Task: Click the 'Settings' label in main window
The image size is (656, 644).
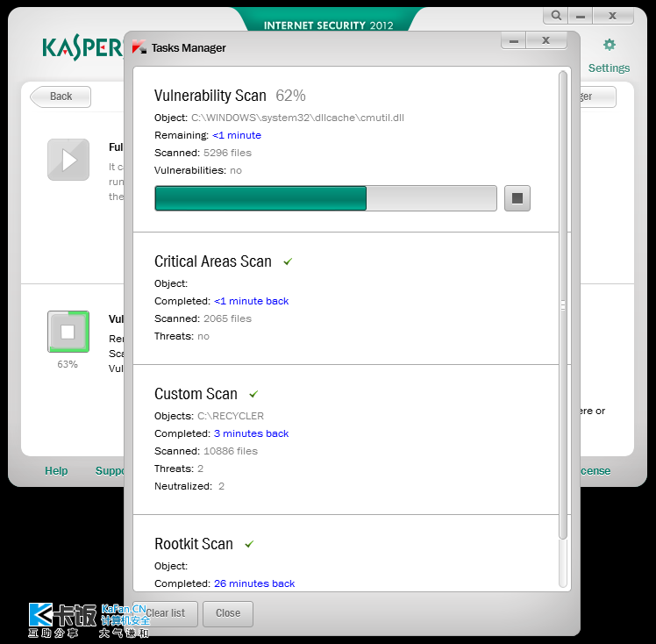Action: pos(609,68)
